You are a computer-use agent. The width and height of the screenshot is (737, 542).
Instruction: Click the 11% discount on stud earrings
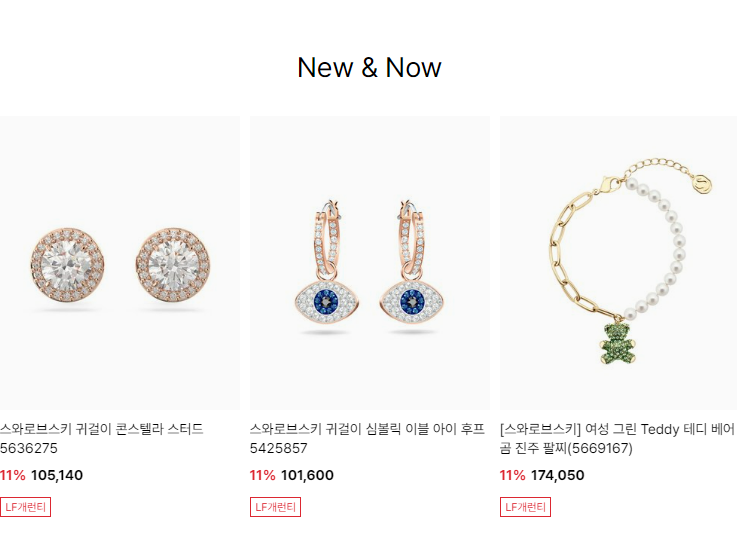click(x=13, y=475)
